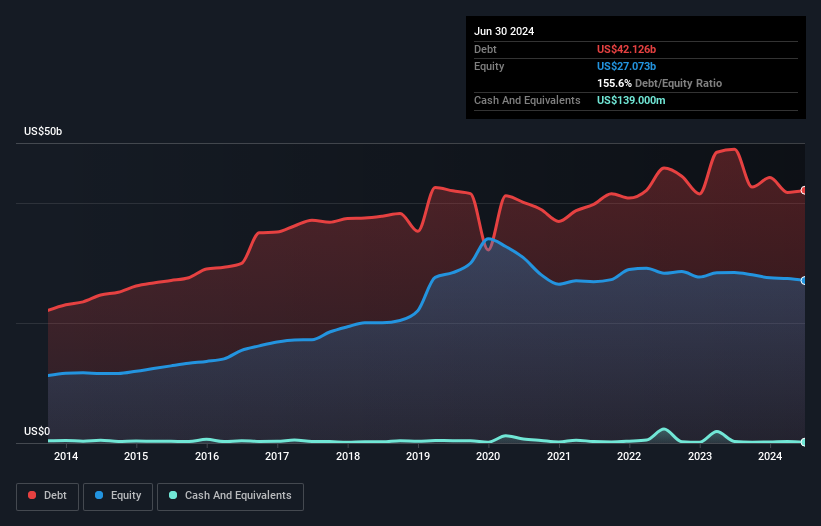The height and width of the screenshot is (526, 821).
Task: Click the US$139.000m cash value
Action: pyautogui.click(x=631, y=100)
